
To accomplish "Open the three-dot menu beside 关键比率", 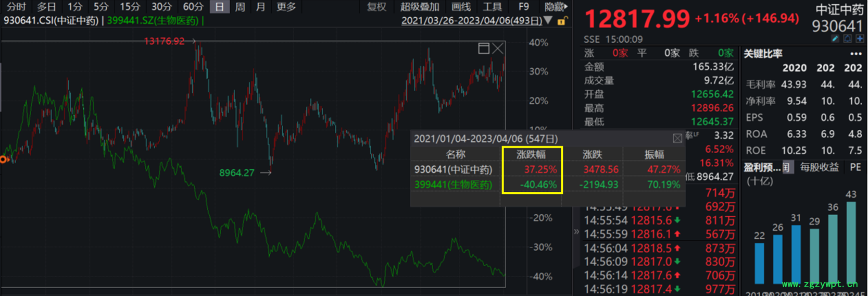I will (856, 54).
